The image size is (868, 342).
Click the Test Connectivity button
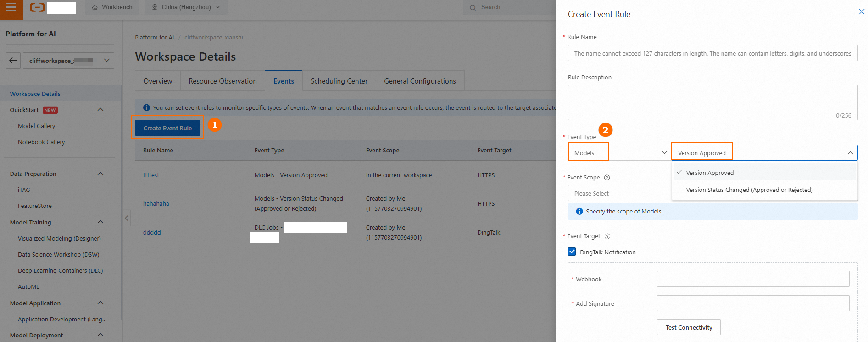point(689,327)
